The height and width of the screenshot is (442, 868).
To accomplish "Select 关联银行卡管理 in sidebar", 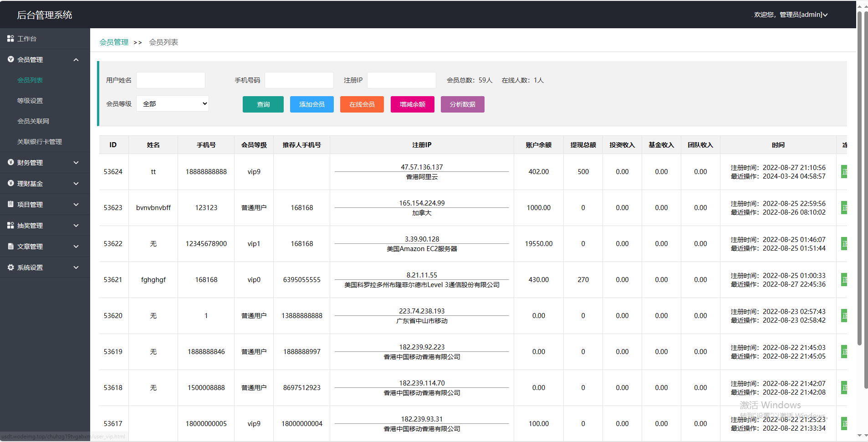I will coord(40,142).
